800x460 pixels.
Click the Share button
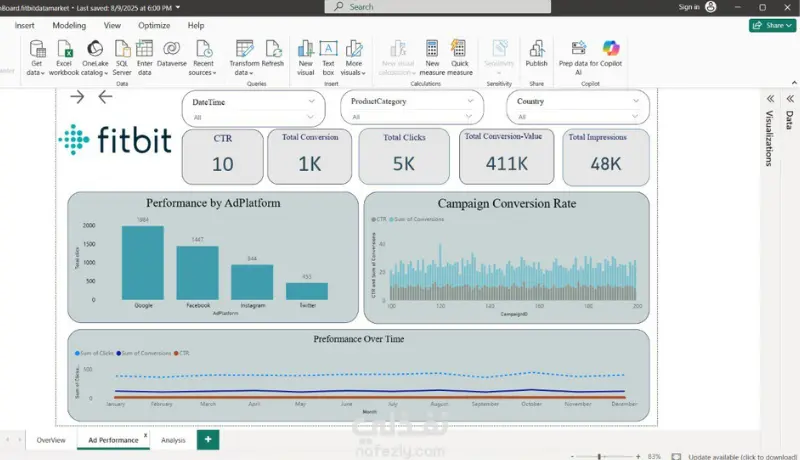pos(772,25)
